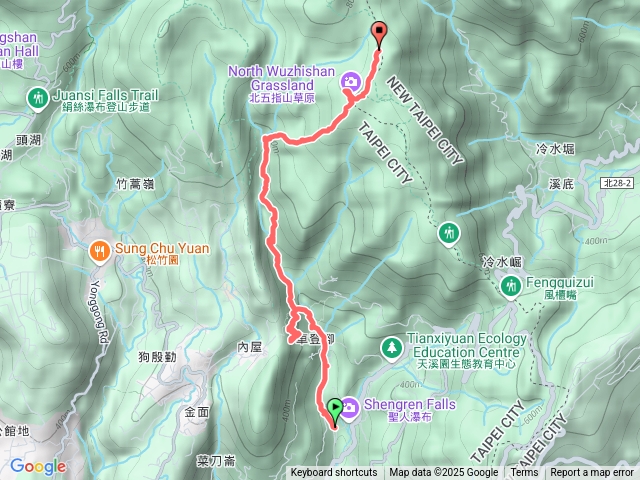Open Keyboard shortcuts
The width and height of the screenshot is (640, 480).
tap(333, 473)
